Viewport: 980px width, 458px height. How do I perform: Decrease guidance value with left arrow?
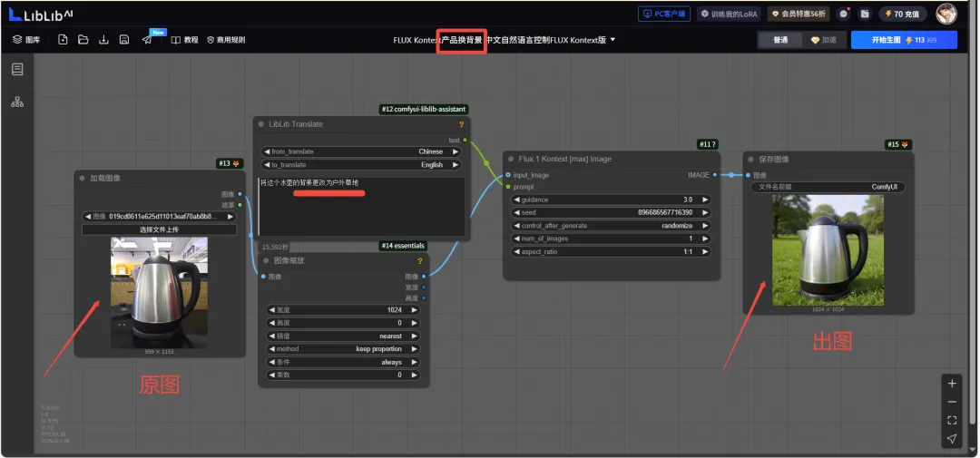(516, 200)
